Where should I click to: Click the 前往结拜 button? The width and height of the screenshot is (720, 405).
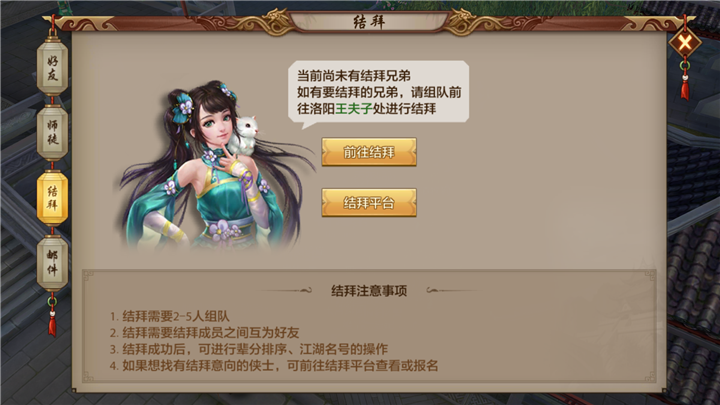click(369, 152)
